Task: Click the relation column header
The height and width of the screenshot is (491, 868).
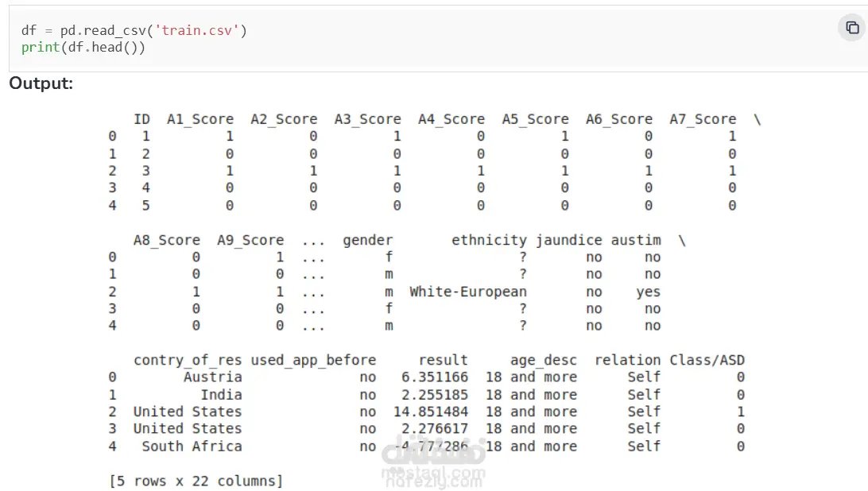Action: pyautogui.click(x=628, y=361)
